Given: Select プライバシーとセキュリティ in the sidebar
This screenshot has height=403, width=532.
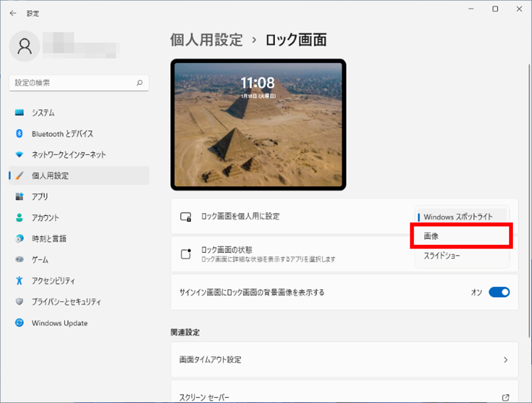Looking at the screenshot, I should click(x=66, y=302).
